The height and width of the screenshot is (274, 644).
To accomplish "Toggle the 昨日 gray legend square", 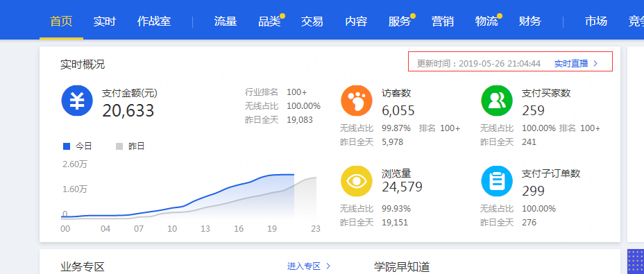I will coord(119,146).
